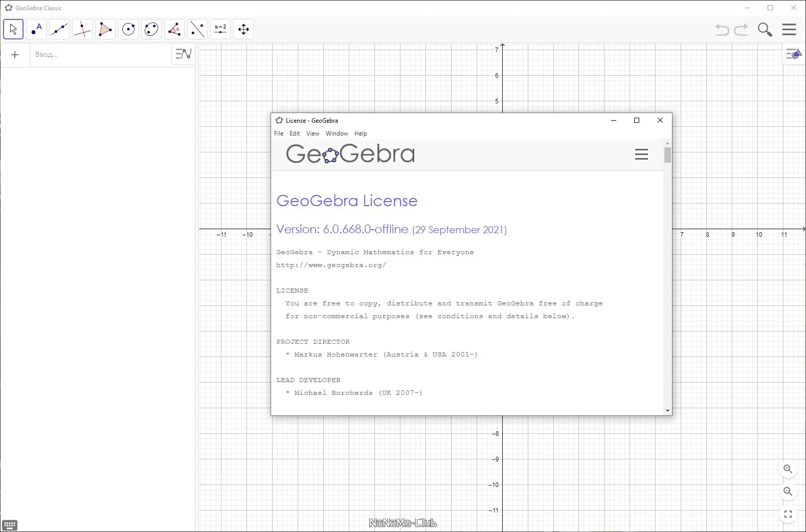806x532 pixels.
Task: Select the Reflect about Line tool
Action: [x=197, y=29]
